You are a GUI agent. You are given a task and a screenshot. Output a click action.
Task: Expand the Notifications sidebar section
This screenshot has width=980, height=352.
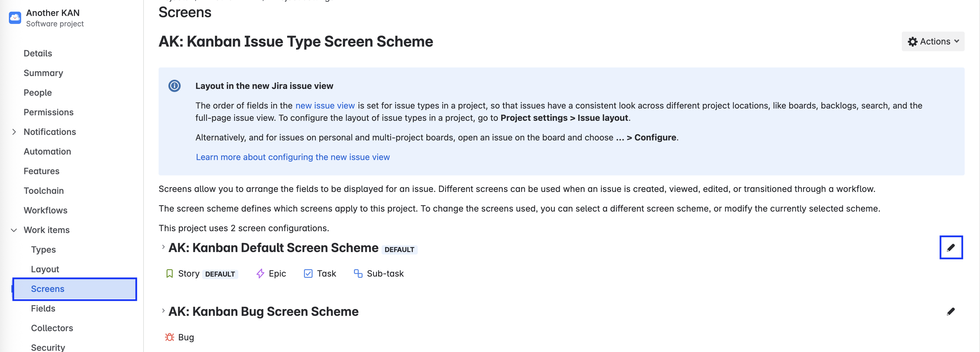coord(14,132)
